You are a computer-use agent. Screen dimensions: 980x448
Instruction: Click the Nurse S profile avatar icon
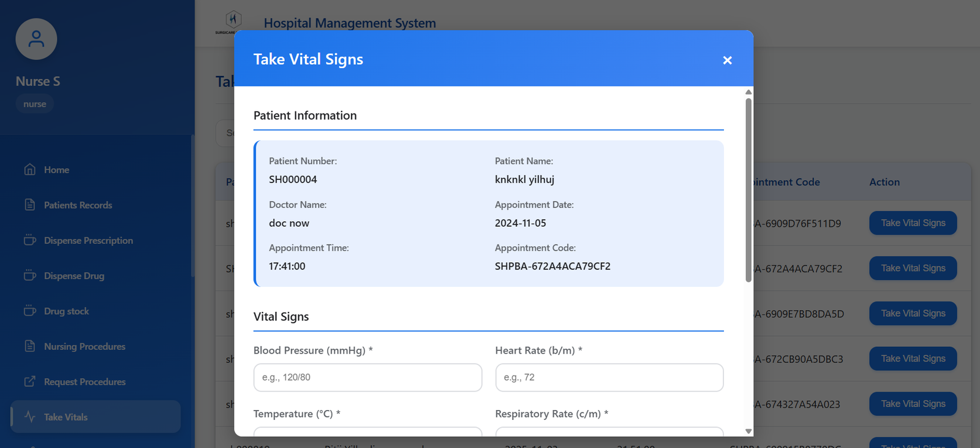[36, 39]
